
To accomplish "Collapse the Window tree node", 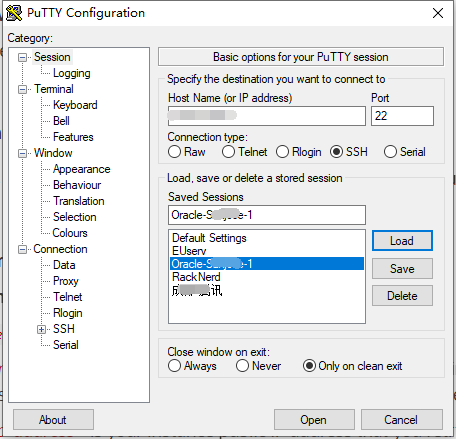I will 22,153.
